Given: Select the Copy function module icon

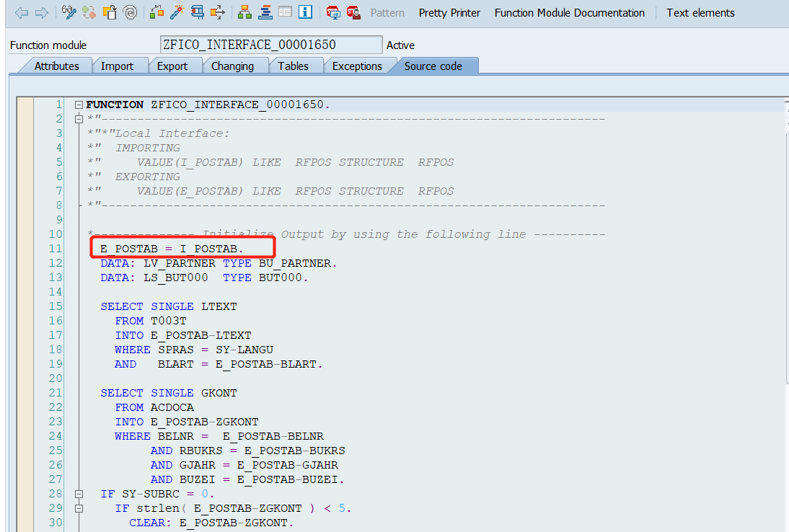Looking at the screenshot, I should pyautogui.click(x=110, y=12).
